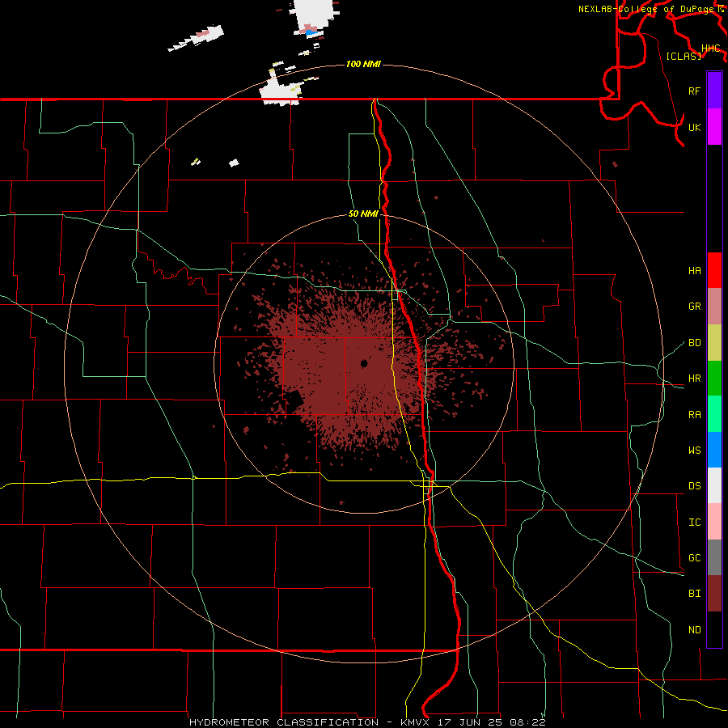Viewport: 728px width, 728px height.
Task: Click the red HA legend color swatch
Action: 714,270
